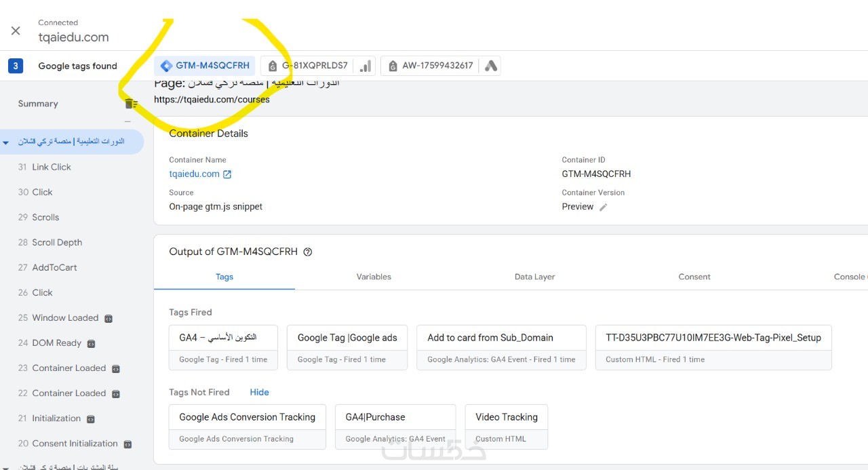868x470 pixels.
Task: Open the GA4|Purchase tag card
Action: (395, 427)
